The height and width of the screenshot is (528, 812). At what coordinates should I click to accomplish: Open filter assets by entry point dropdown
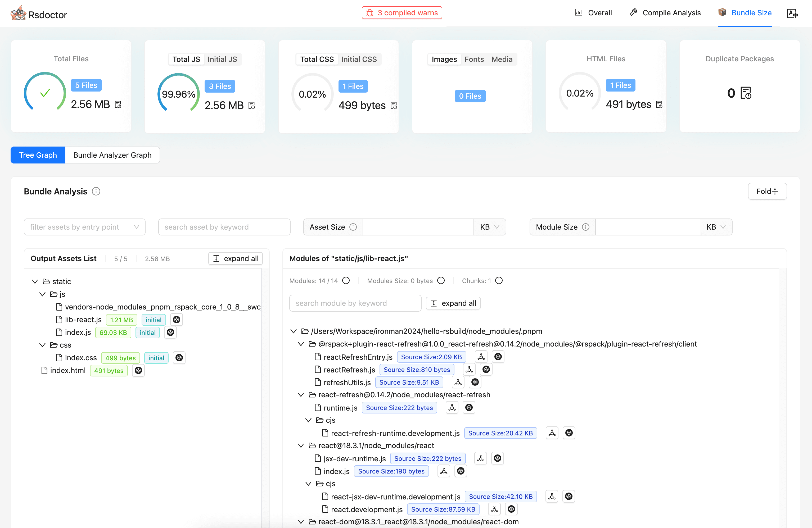click(x=85, y=227)
